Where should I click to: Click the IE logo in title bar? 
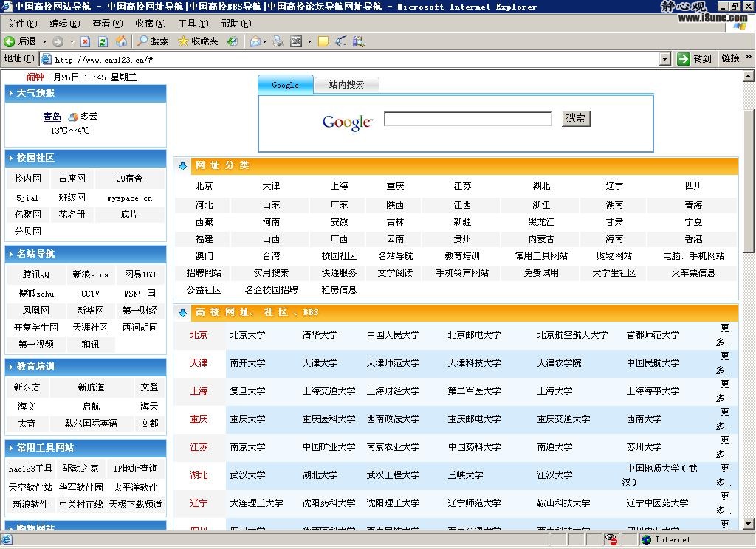(x=7, y=6)
